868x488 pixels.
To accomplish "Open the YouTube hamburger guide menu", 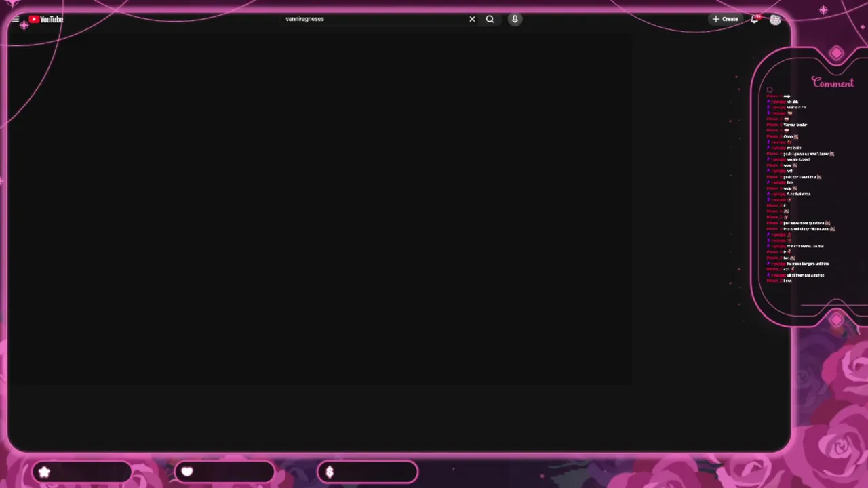I will tap(15, 20).
